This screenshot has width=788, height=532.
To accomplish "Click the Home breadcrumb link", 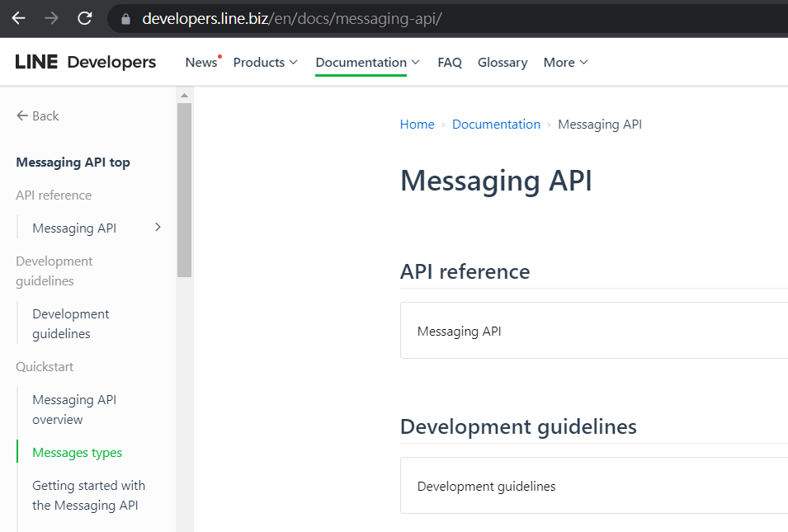I will [417, 125].
